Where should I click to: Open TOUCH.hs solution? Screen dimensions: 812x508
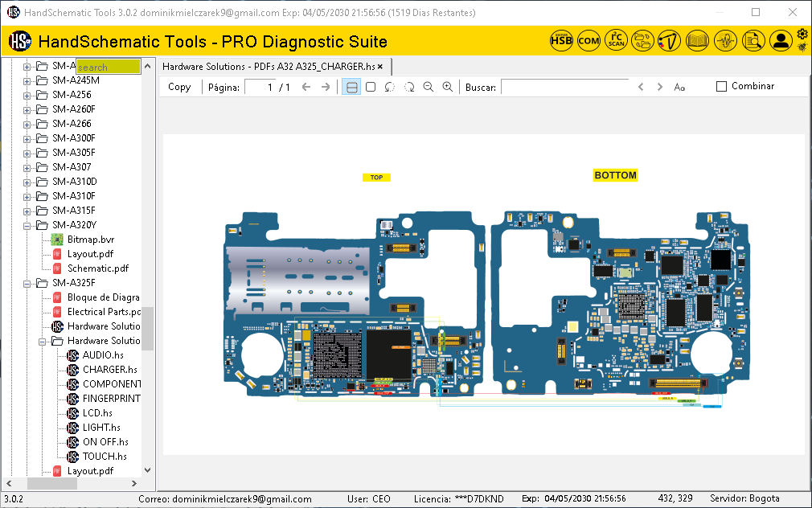coord(105,457)
